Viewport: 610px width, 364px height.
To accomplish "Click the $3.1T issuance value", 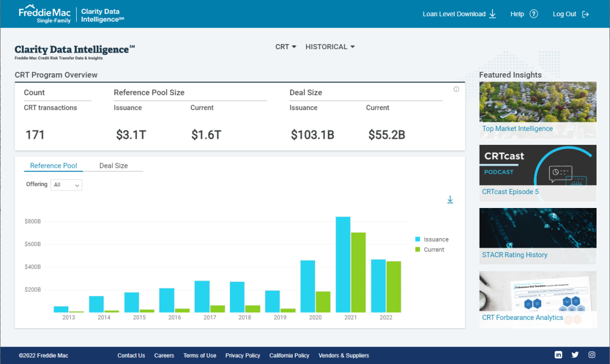I will [x=131, y=135].
